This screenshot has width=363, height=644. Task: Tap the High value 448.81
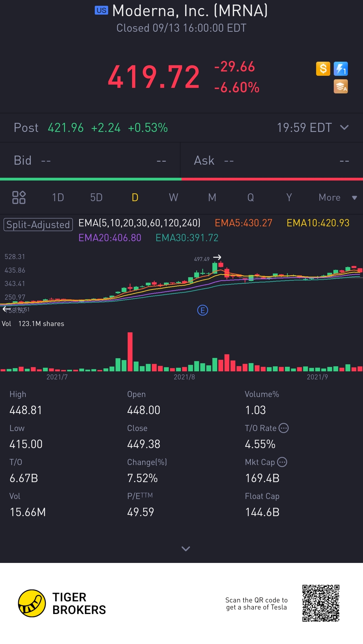click(x=26, y=410)
